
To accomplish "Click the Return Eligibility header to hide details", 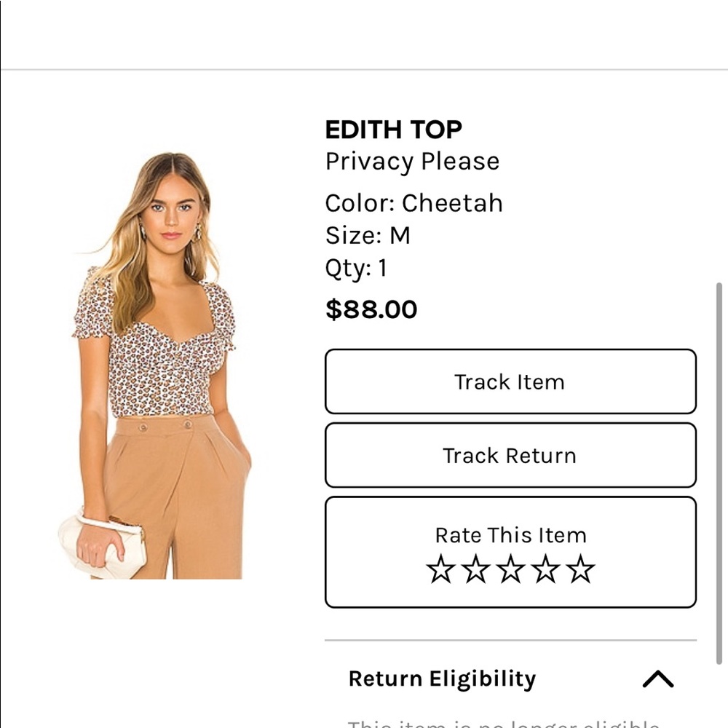I will 440,677.
